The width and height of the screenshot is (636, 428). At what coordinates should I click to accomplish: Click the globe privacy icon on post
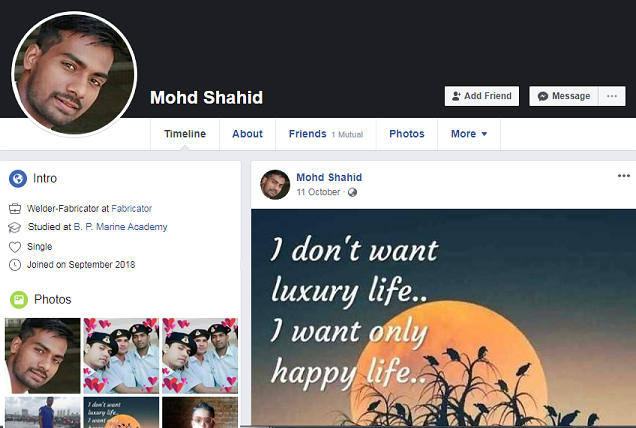(x=352, y=192)
